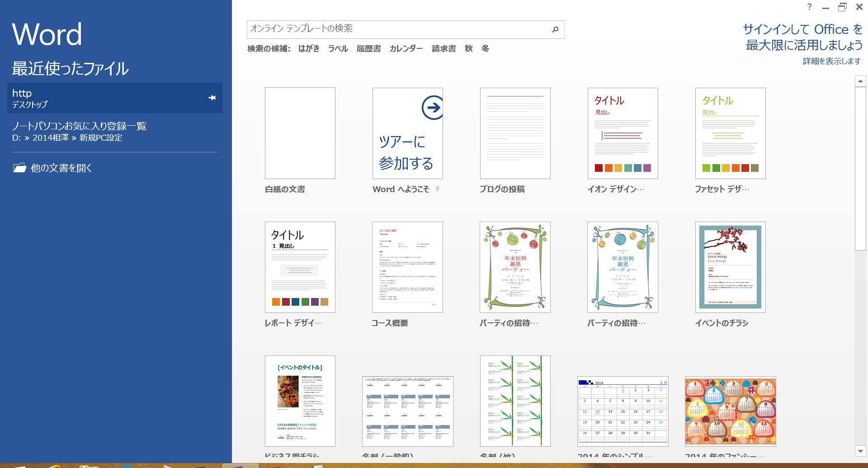Viewport: 868px width, 468px height.
Task: Click the template list scroll-down arrow
Action: pyautogui.click(x=860, y=451)
